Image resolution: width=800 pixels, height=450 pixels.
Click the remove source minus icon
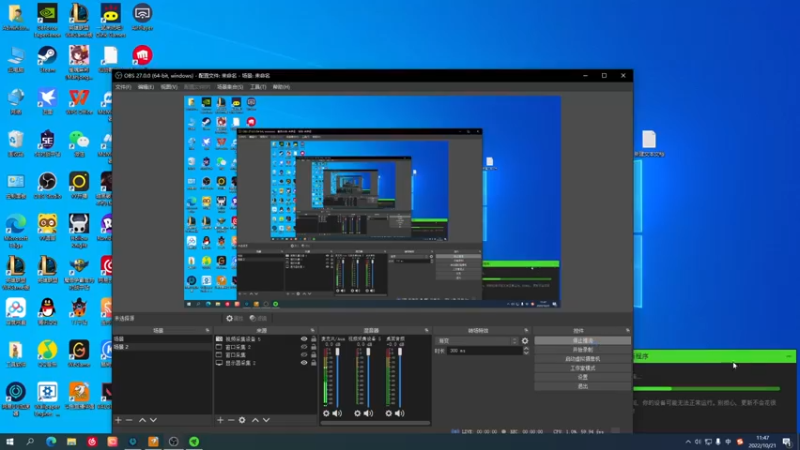(x=231, y=420)
